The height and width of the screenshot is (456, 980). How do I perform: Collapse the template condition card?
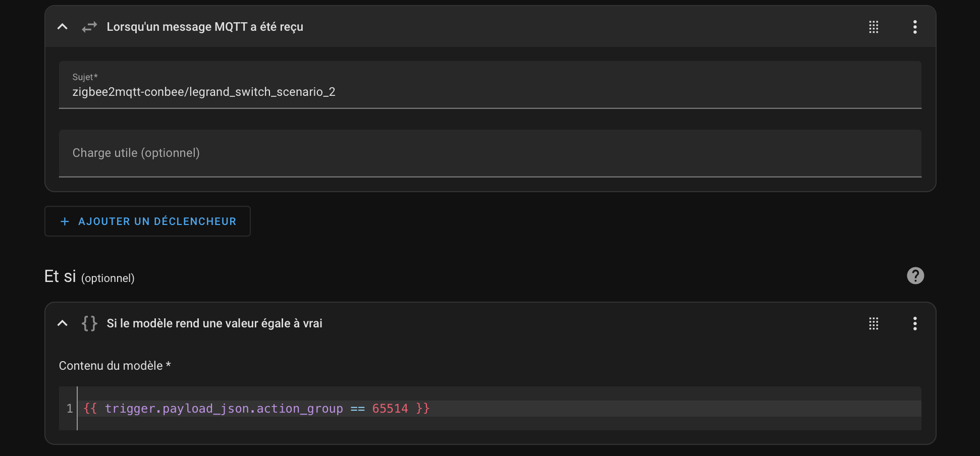click(x=63, y=323)
